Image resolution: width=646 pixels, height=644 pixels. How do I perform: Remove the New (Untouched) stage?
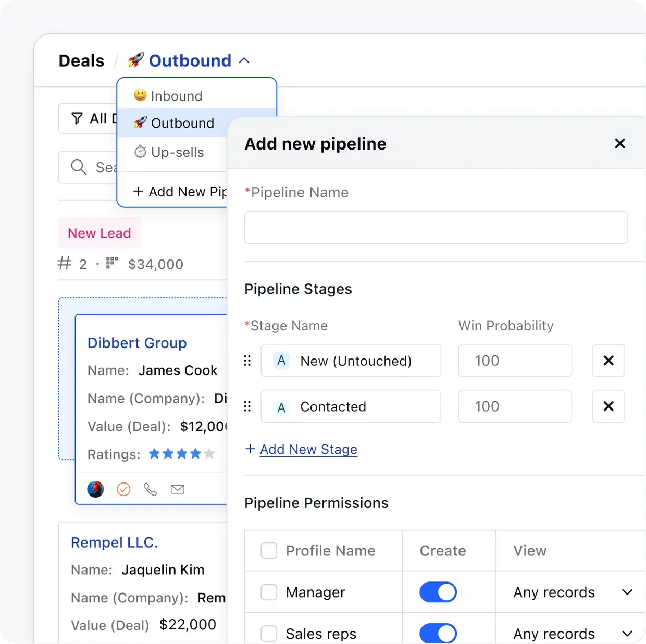tap(608, 361)
